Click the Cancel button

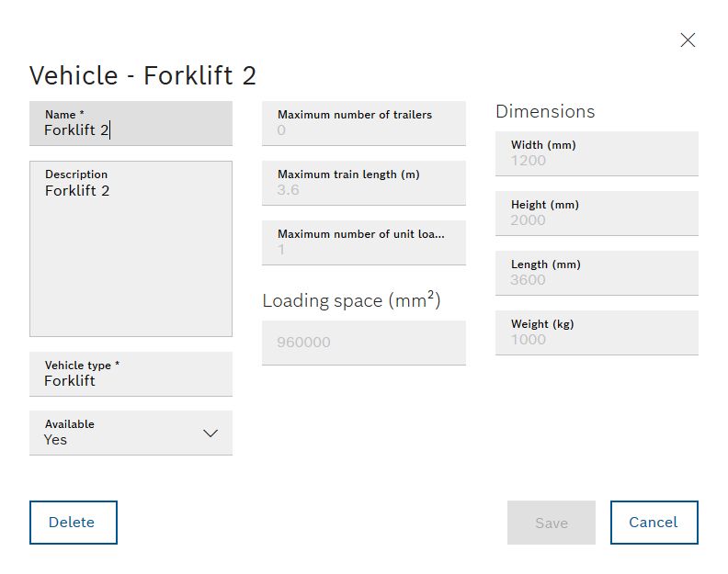click(x=654, y=523)
